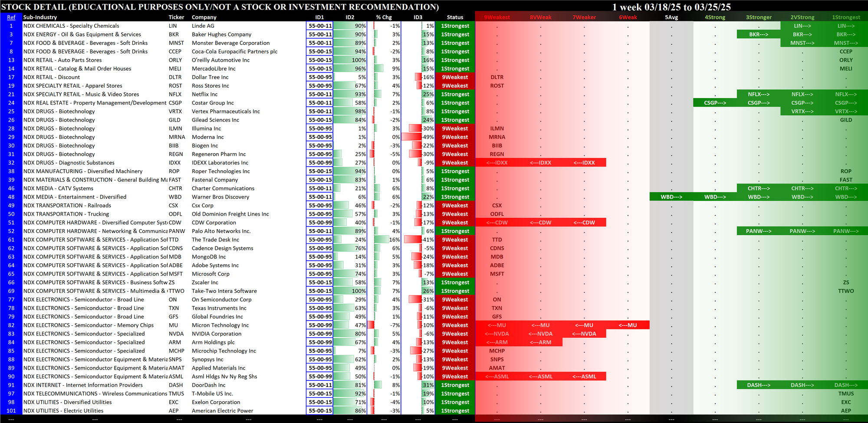Select The Trade Desk Inc cell
This screenshot has height=423, width=868.
215,240
